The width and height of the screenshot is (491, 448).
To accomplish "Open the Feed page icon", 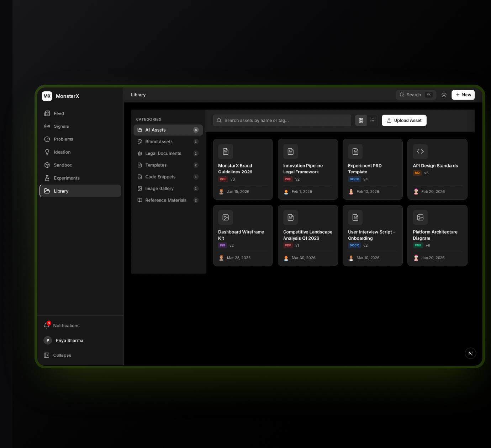I will 47,113.
